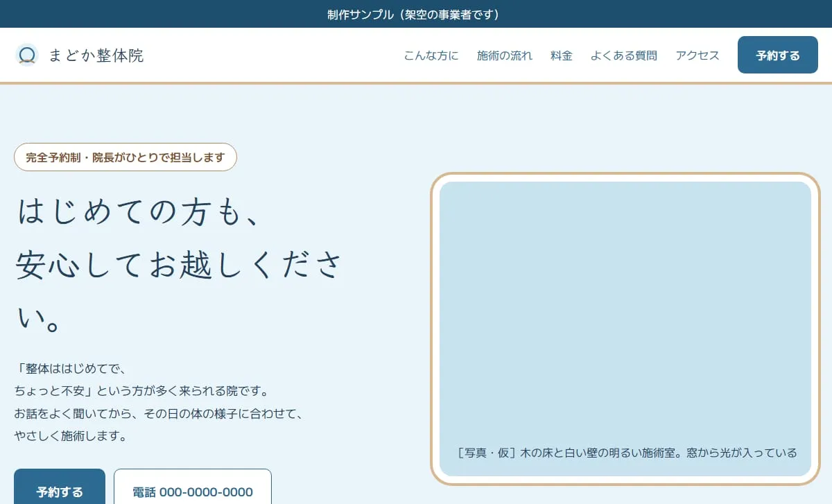Click the paragraph starting 「整体ははじめてで、
The image size is (832, 504).
click(159, 402)
